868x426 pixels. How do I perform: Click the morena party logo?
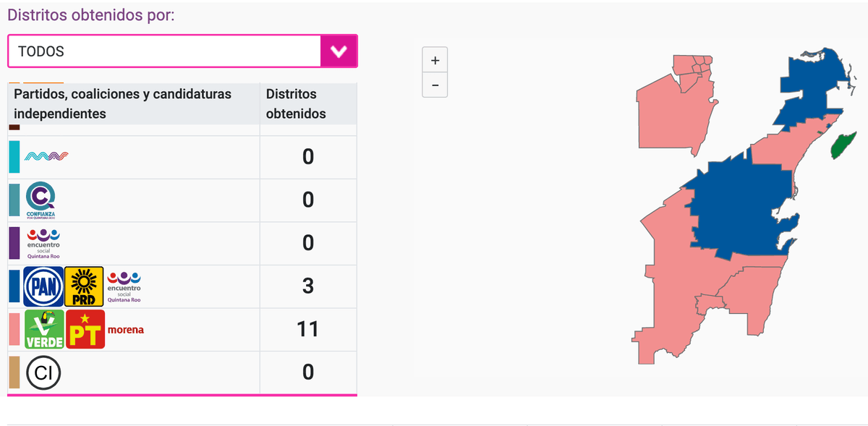tap(126, 330)
